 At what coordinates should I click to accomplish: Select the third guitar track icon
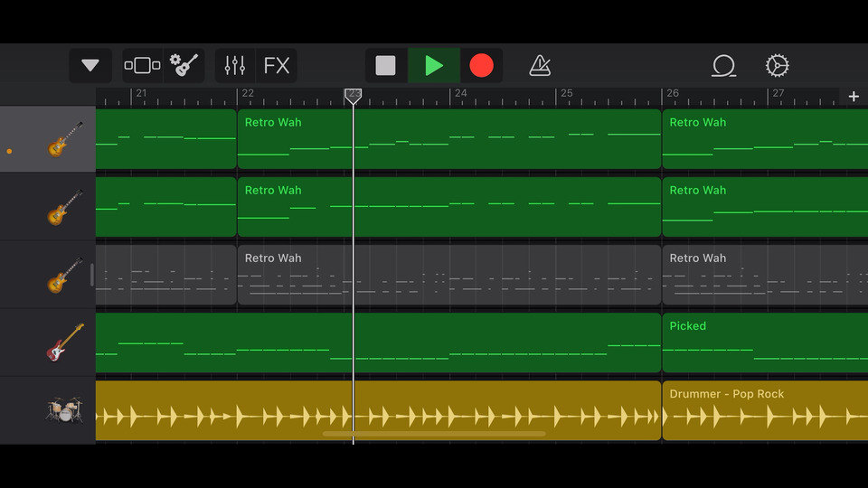click(65, 275)
